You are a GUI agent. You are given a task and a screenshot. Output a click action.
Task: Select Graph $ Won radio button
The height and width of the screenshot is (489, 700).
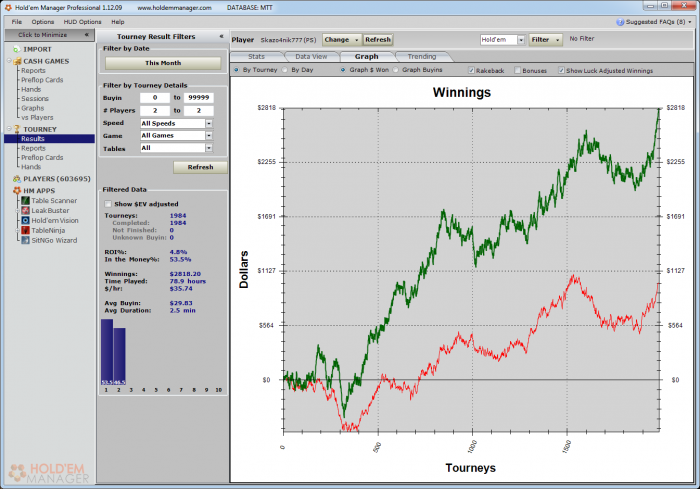pos(343,70)
